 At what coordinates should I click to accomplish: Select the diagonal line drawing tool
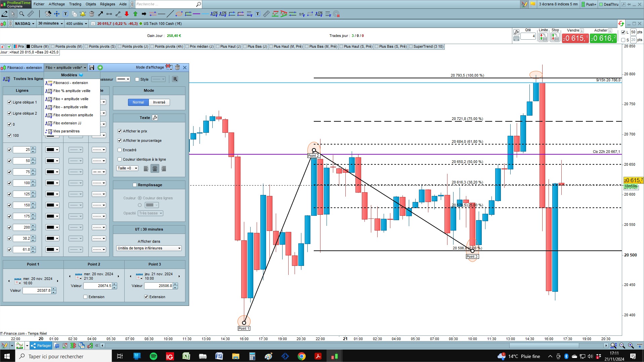click(x=170, y=14)
